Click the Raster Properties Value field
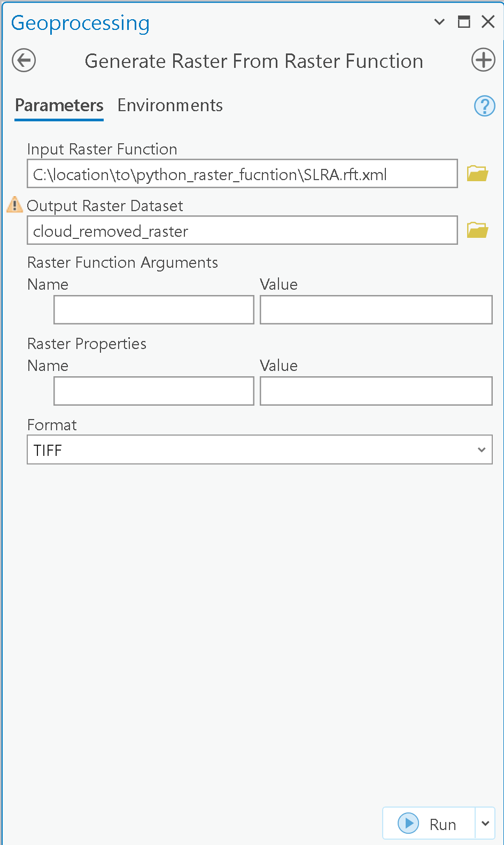This screenshot has width=504, height=845. [x=376, y=391]
